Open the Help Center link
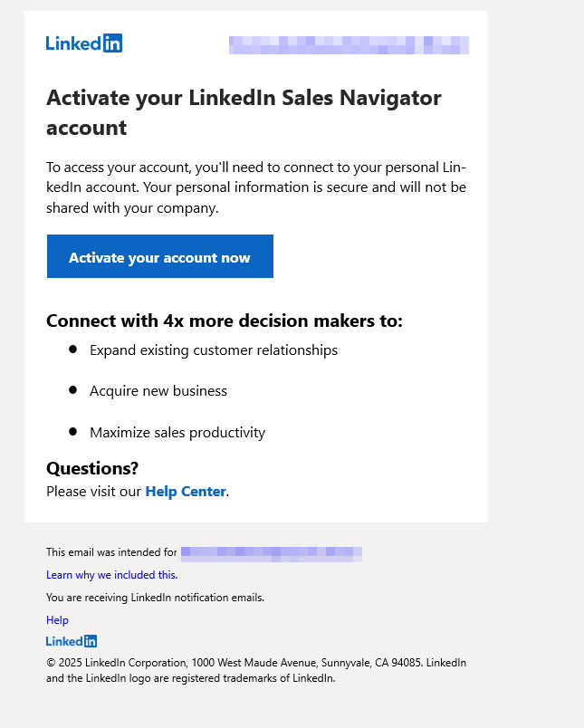 click(186, 492)
